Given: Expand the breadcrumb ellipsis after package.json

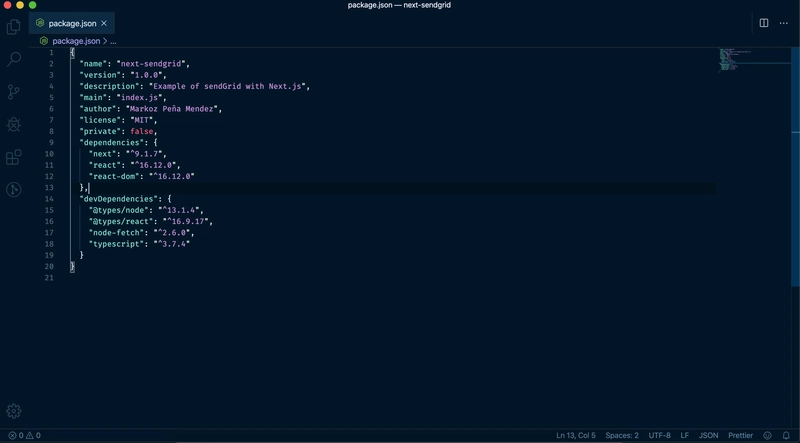Looking at the screenshot, I should (x=113, y=41).
